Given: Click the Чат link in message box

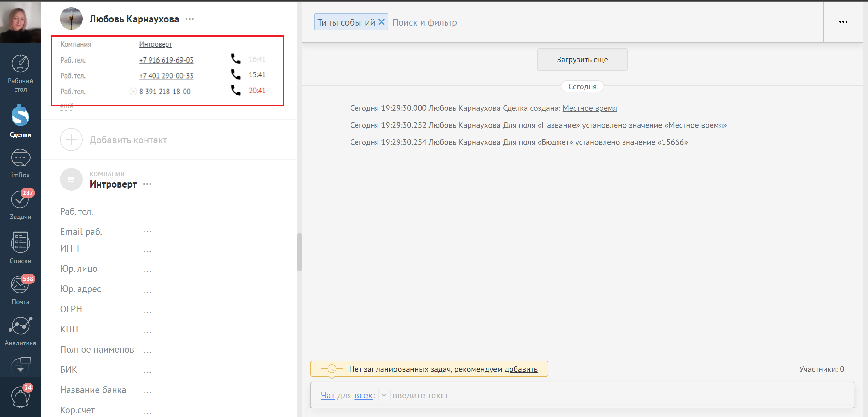Looking at the screenshot, I should tap(328, 395).
